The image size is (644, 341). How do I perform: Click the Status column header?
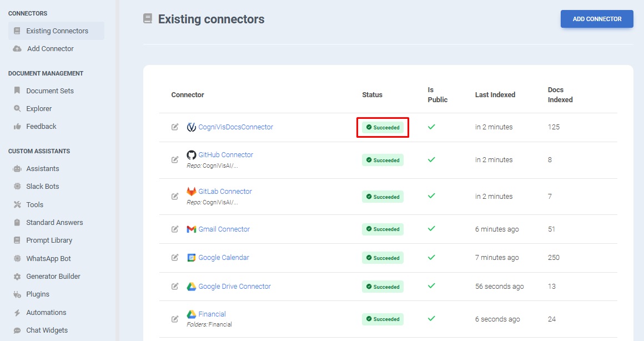[x=372, y=94]
